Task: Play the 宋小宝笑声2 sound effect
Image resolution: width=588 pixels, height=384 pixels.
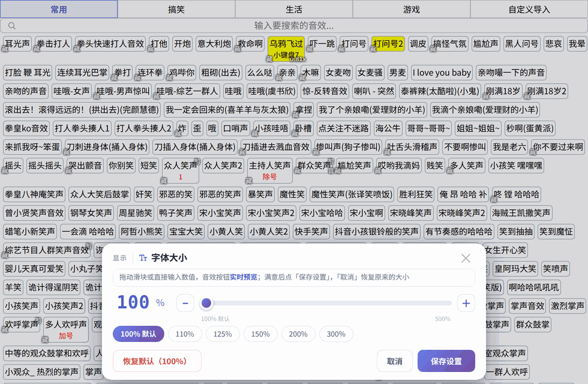Action: click(x=271, y=213)
